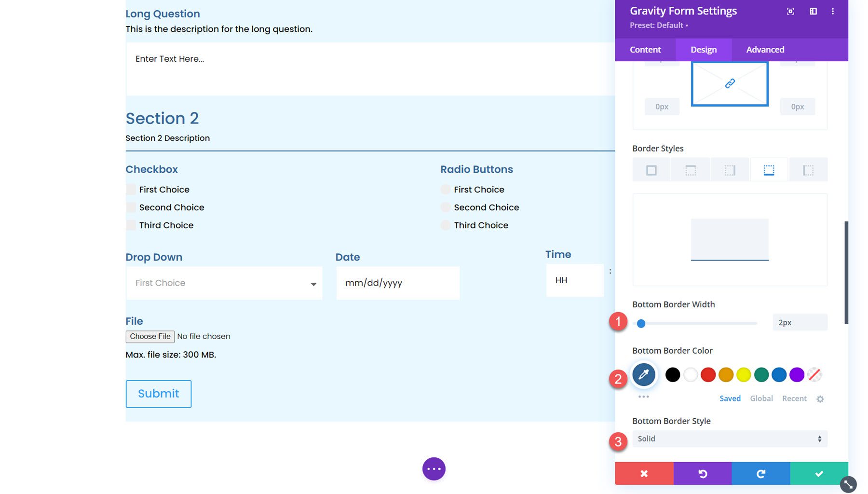Switch to the Advanced tab
Screen dimensions: 868x494
(765, 49)
